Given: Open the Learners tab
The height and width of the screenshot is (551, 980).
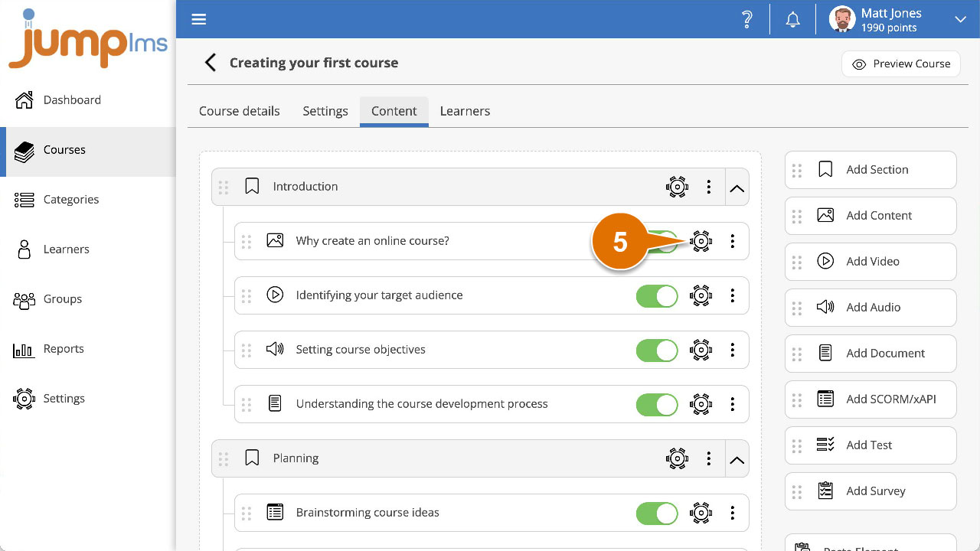Looking at the screenshot, I should pyautogui.click(x=465, y=111).
